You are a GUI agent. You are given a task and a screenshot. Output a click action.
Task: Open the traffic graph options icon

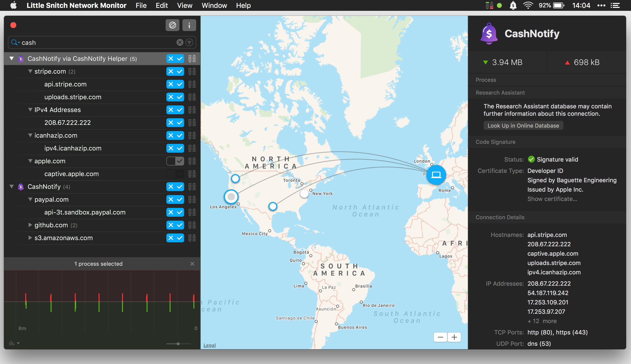point(14,344)
